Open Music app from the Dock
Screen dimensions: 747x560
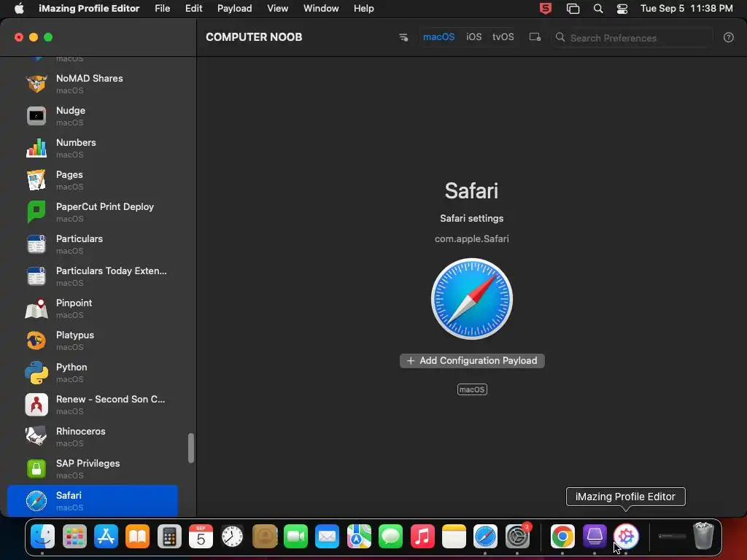[x=422, y=537]
